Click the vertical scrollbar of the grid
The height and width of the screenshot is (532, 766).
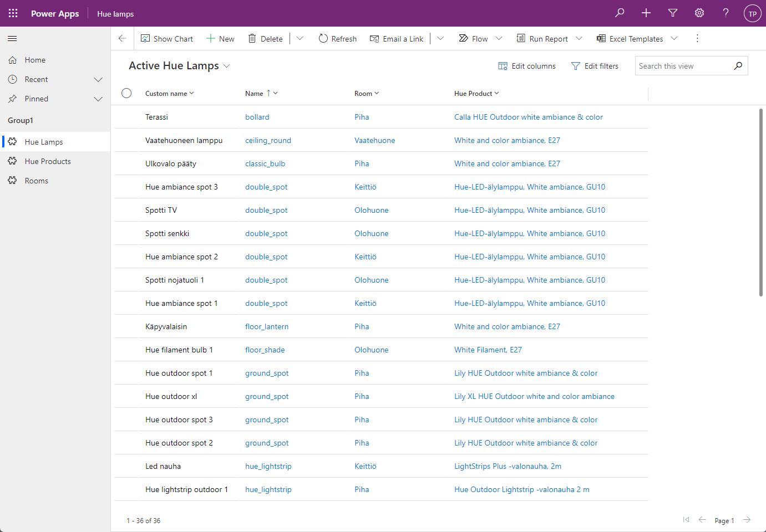point(761,202)
